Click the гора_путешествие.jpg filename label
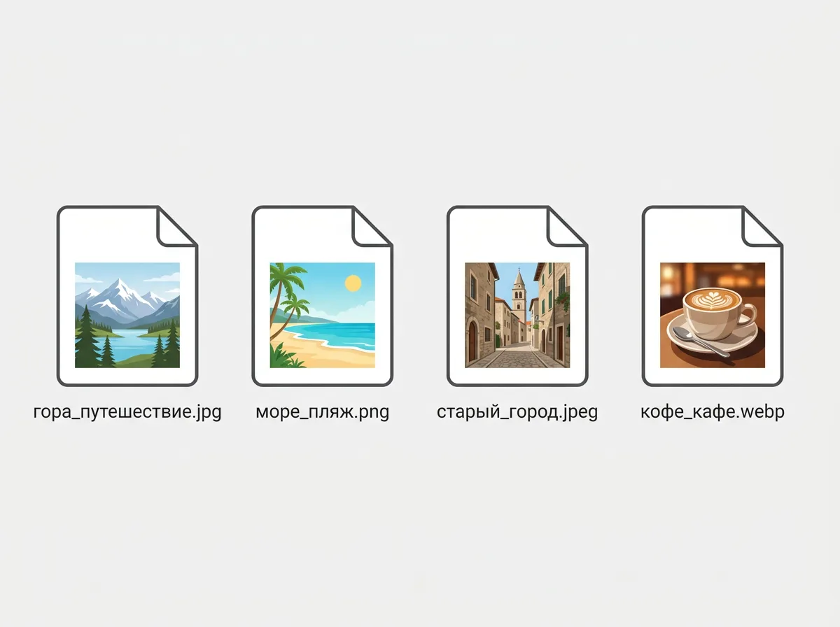Viewport: 840px width, 627px height. (127, 412)
